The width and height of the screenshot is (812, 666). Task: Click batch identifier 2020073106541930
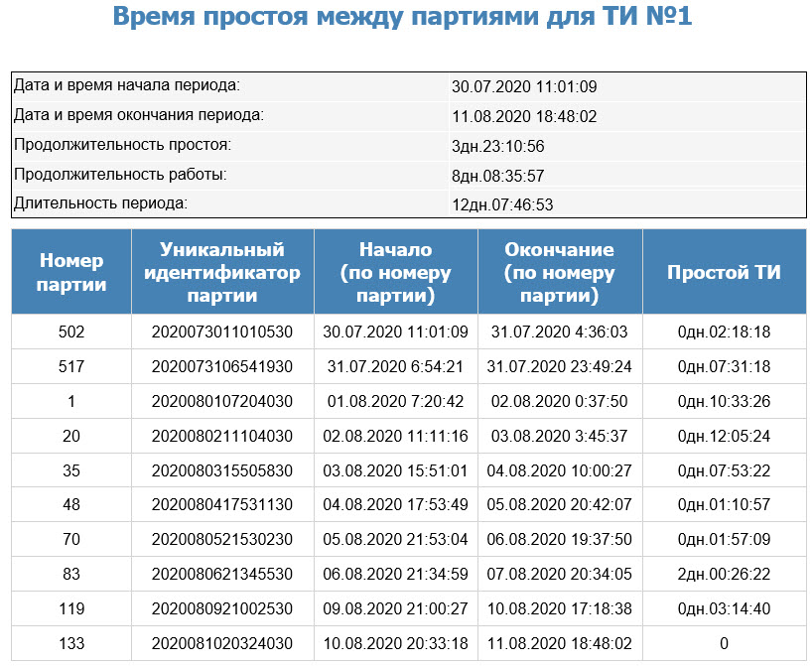click(222, 366)
